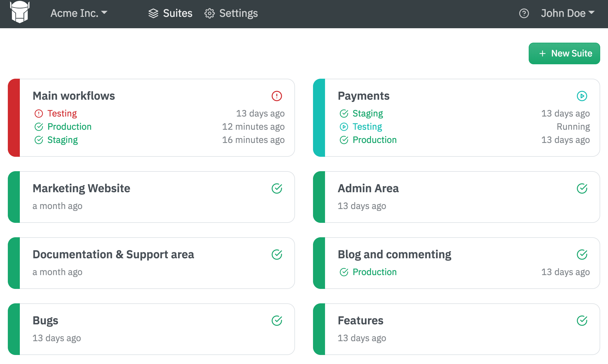Open the John Doe user menu
Viewport: 608px width, 364px height.
point(567,13)
